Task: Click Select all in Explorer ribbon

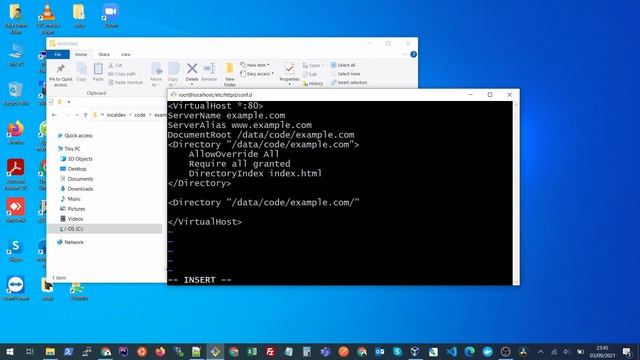Action: (343, 65)
